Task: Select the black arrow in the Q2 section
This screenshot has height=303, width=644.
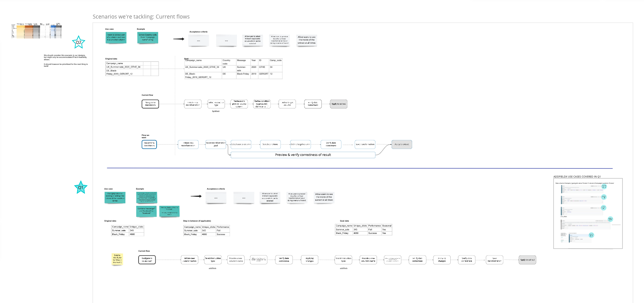Action: pos(179,39)
